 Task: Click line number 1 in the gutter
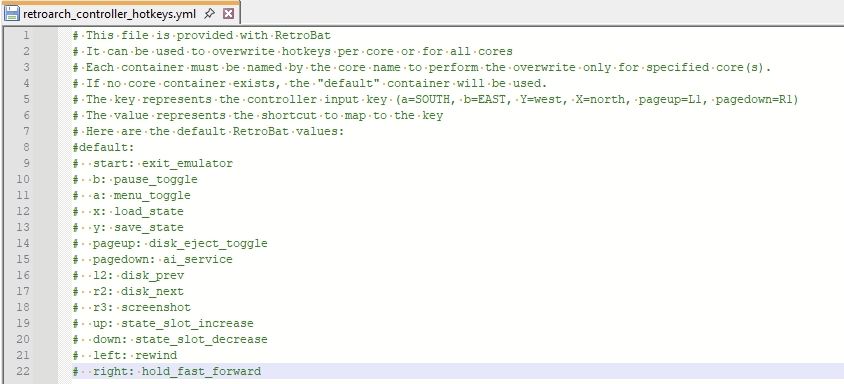[26, 36]
